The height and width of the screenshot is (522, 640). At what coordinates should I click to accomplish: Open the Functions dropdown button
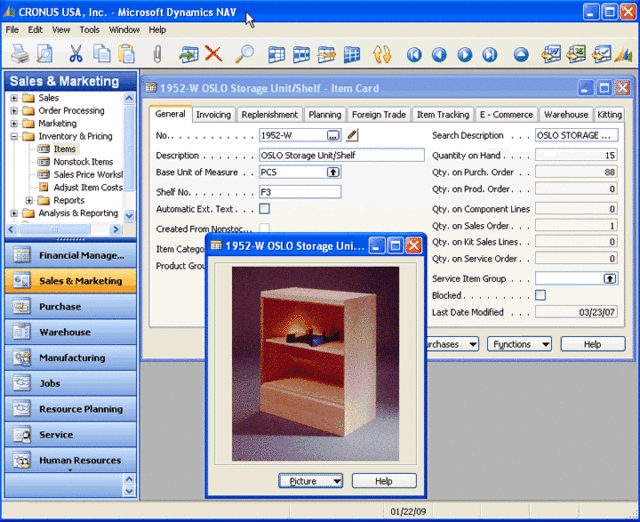click(x=519, y=344)
